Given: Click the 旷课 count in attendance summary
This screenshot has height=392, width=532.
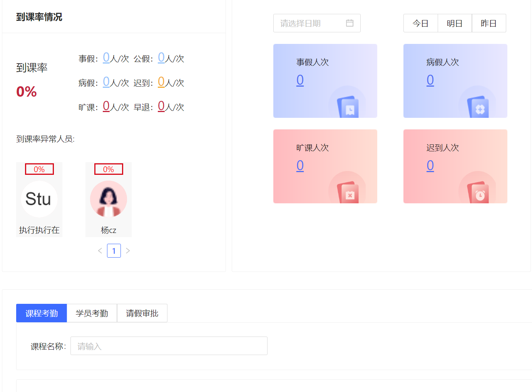Looking at the screenshot, I should coord(106,106).
